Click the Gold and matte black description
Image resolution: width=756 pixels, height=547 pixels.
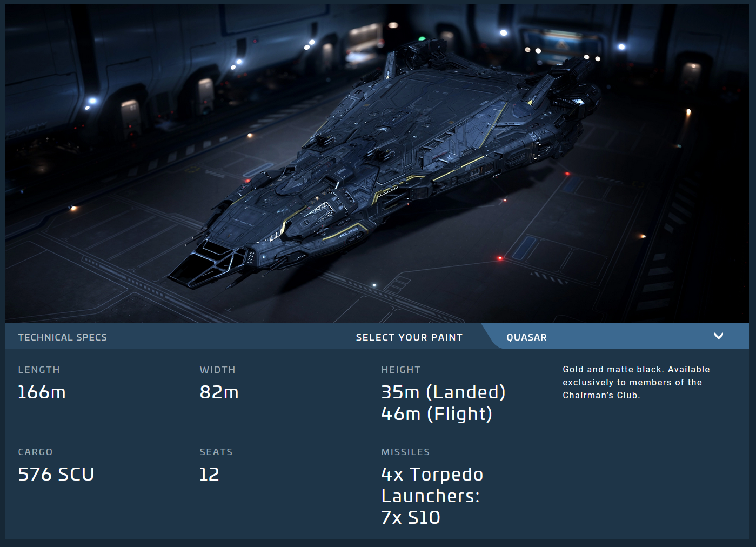coord(636,382)
